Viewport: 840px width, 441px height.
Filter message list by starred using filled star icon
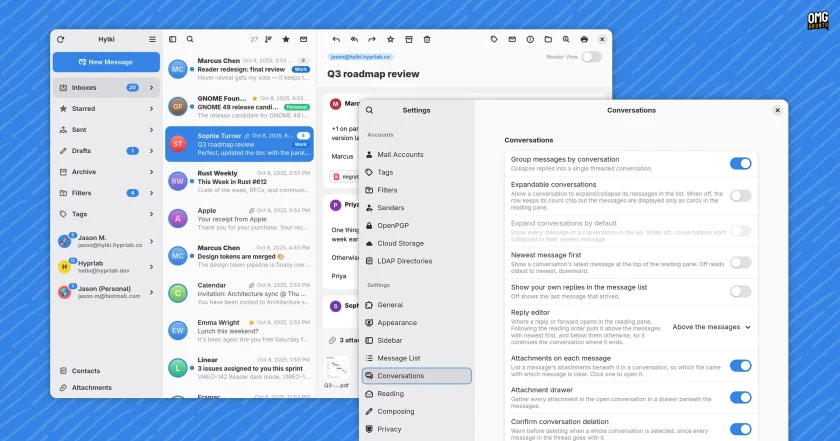point(286,39)
